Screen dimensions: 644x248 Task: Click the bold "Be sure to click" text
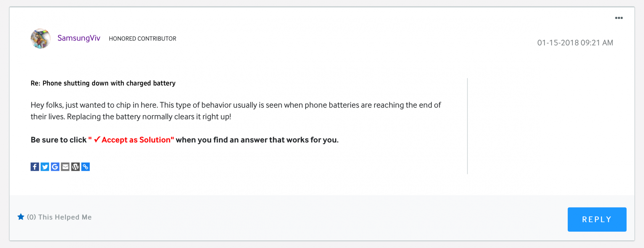[59, 140]
